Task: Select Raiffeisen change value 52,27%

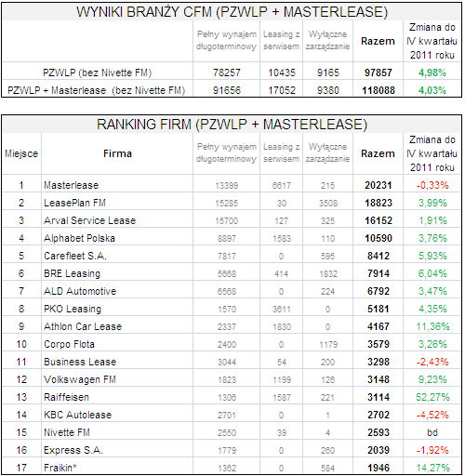Action: (432, 397)
